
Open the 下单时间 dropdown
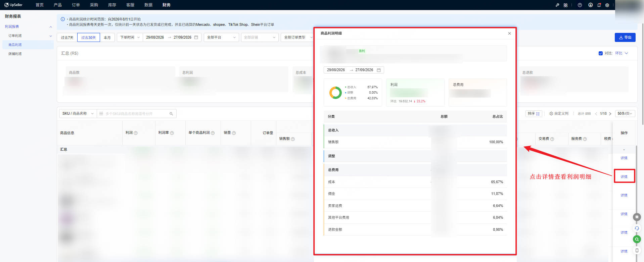(130, 38)
